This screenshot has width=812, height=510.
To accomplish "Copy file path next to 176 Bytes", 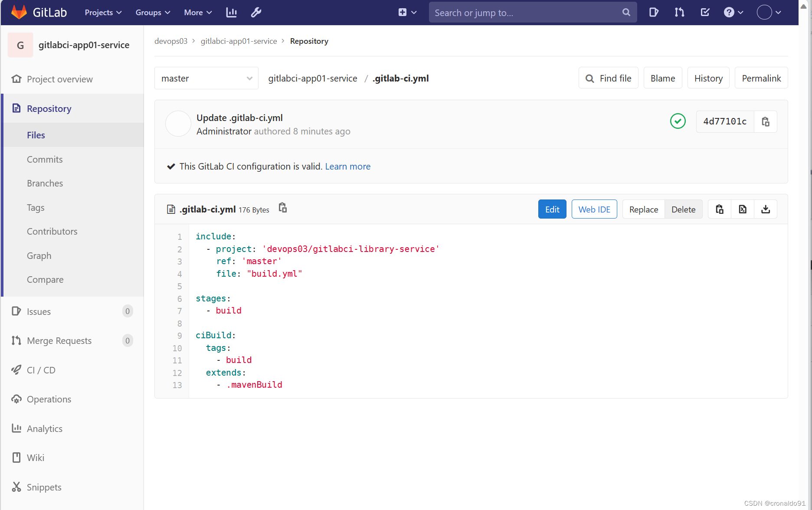I will click(282, 208).
